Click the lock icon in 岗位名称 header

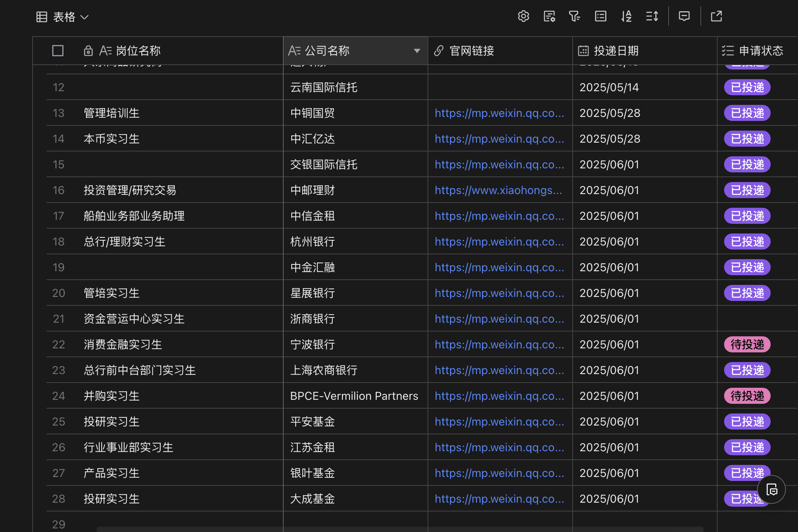[88, 51]
